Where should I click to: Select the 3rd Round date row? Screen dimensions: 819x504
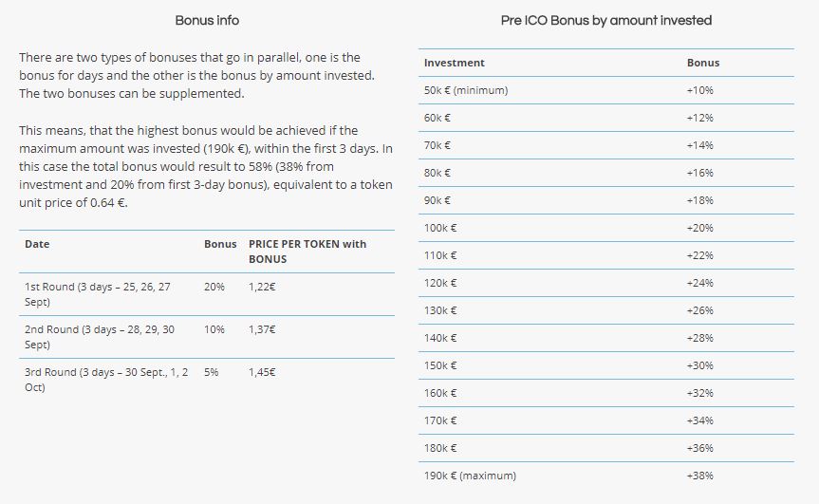click(207, 380)
